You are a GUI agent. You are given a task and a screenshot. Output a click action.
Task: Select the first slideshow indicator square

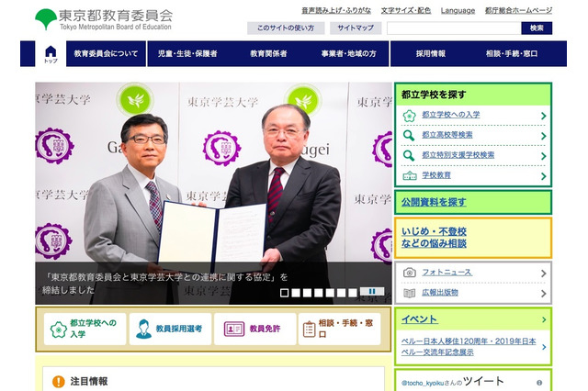pos(284,293)
